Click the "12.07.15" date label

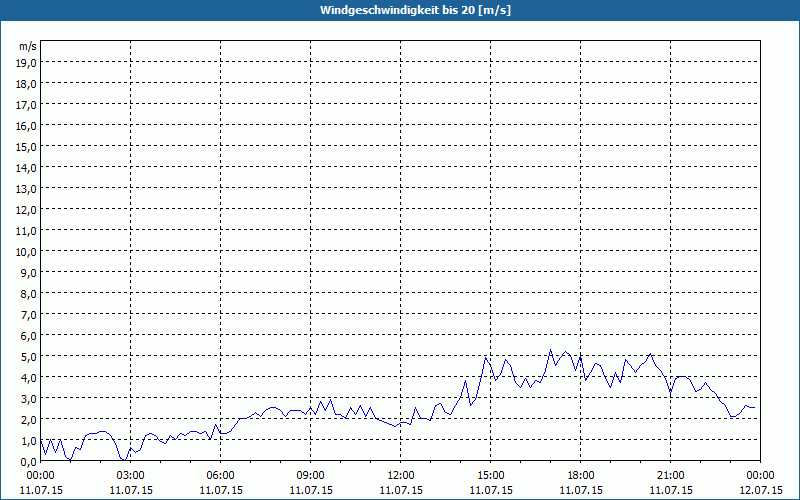click(761, 490)
